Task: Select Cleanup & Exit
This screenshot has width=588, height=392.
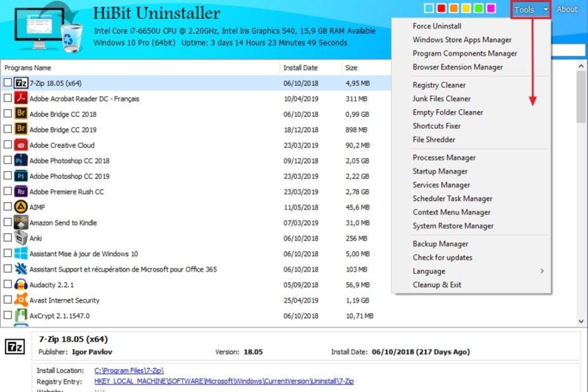Action: coord(437,285)
